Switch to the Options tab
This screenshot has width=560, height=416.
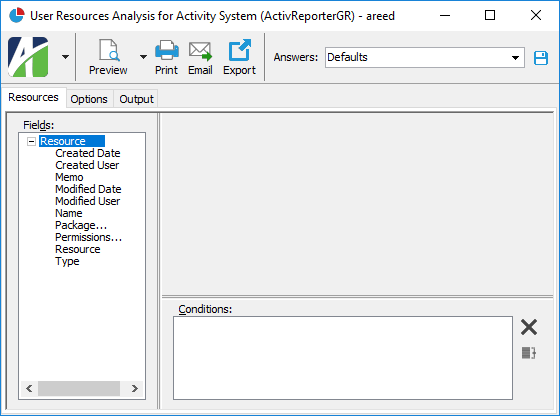[x=89, y=99]
